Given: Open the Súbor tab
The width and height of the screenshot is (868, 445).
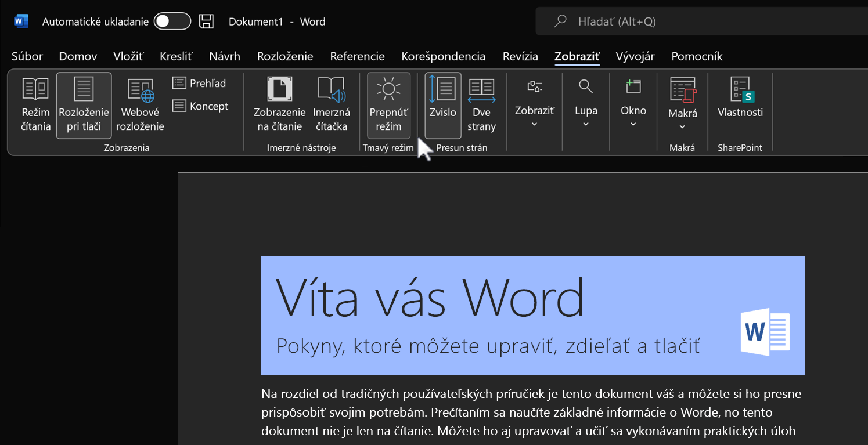Looking at the screenshot, I should coord(27,56).
